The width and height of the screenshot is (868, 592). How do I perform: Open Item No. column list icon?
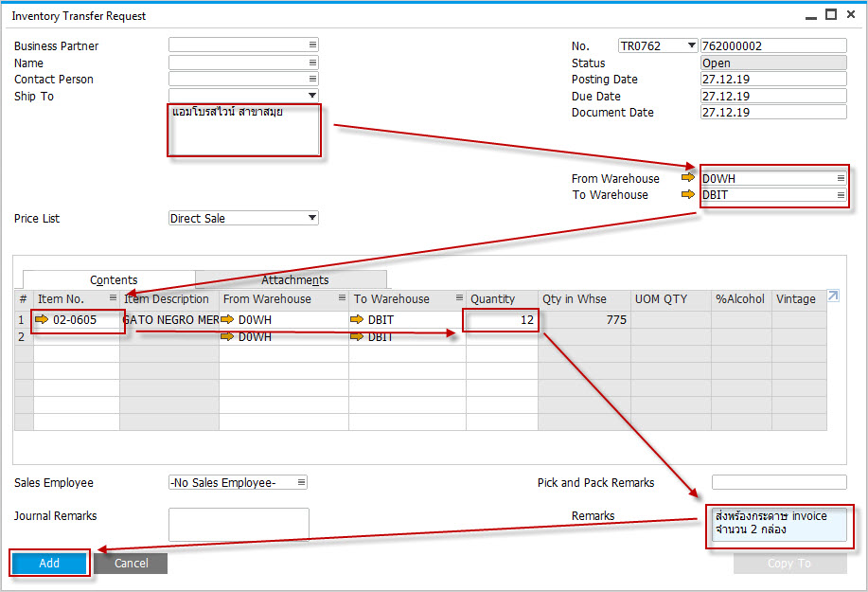(x=113, y=298)
